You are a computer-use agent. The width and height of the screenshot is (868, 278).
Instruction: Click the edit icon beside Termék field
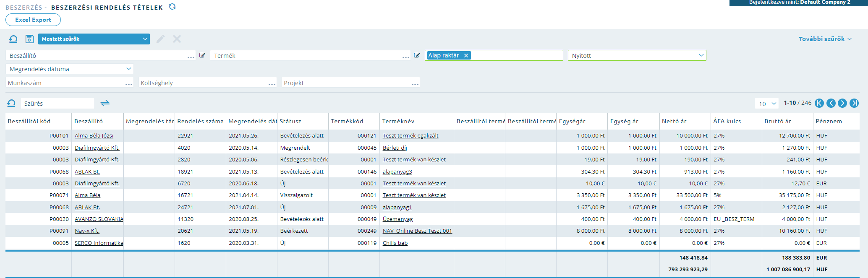click(x=417, y=55)
